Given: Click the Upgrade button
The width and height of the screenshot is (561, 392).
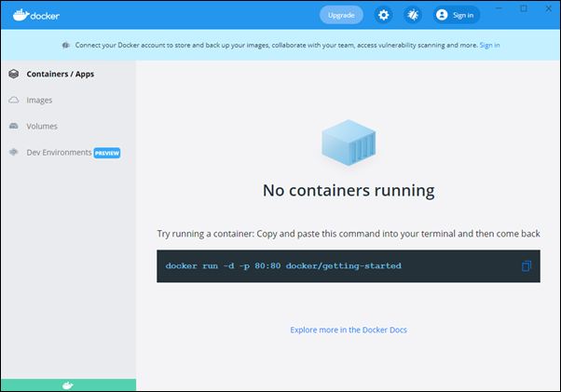Looking at the screenshot, I should click(341, 15).
